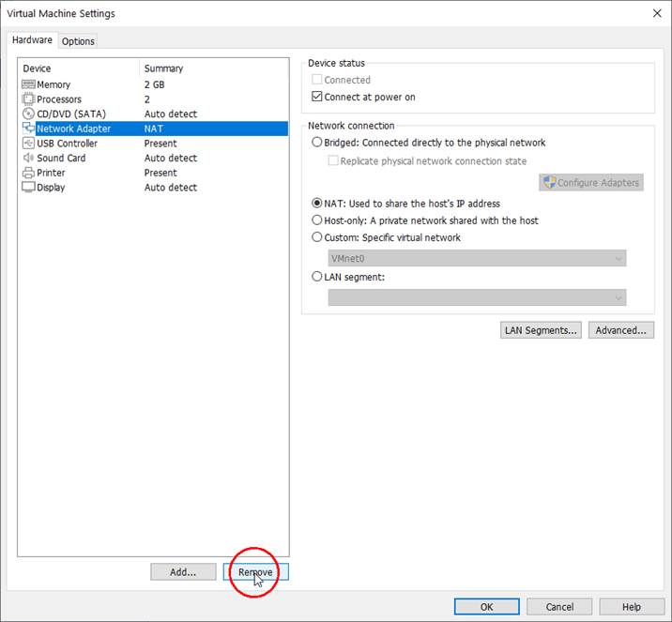The width and height of the screenshot is (672, 622).
Task: Select the Sound Card speaker icon
Action: pos(28,158)
